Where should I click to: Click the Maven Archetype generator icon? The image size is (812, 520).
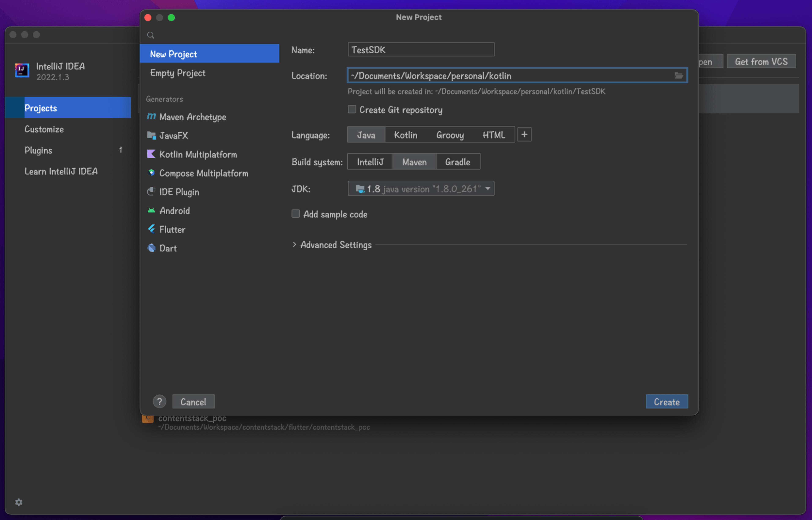click(151, 117)
